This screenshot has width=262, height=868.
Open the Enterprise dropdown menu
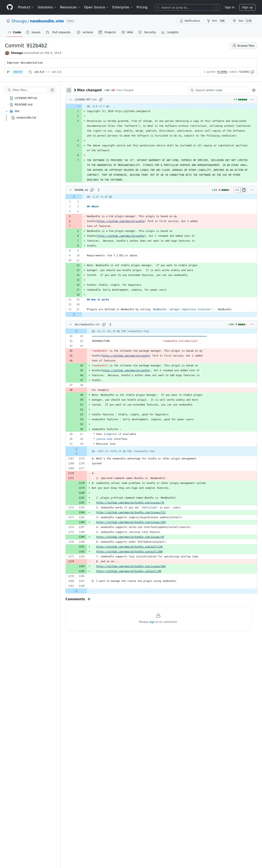(122, 7)
